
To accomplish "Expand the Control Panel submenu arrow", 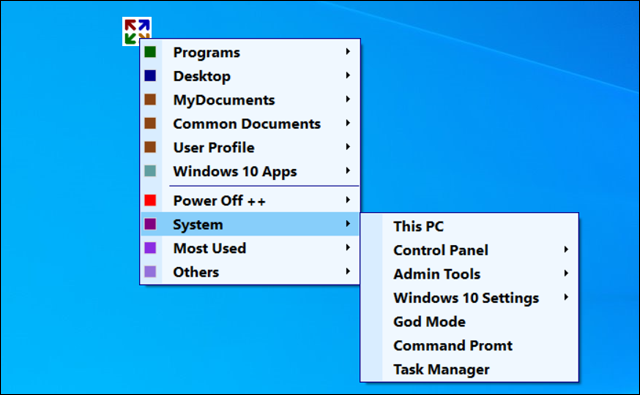I will (566, 249).
